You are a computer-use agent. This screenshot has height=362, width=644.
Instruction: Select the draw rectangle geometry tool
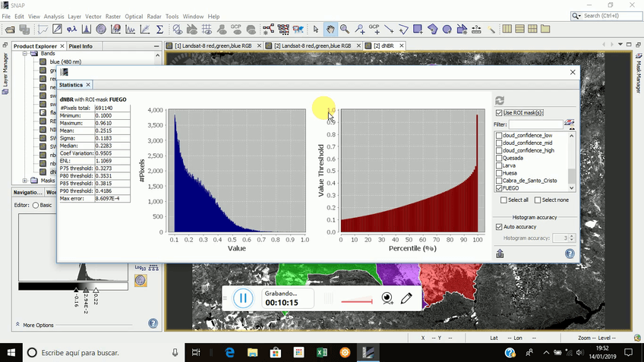(418, 30)
